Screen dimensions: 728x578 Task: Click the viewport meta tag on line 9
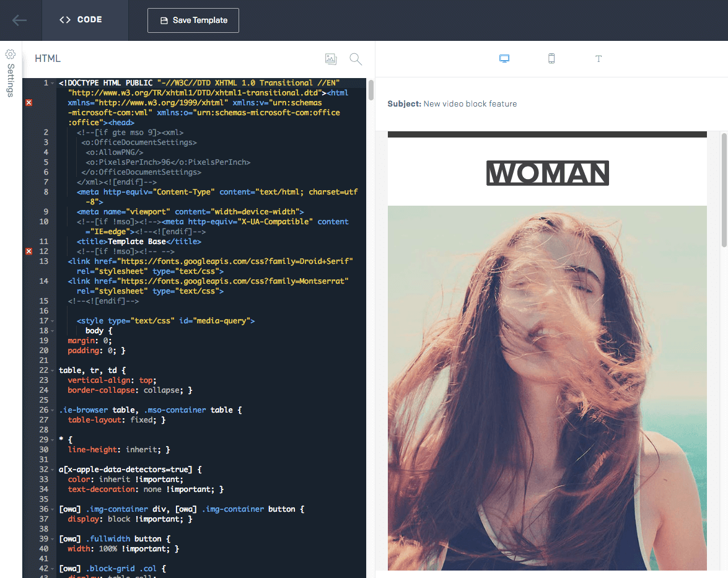coord(190,212)
